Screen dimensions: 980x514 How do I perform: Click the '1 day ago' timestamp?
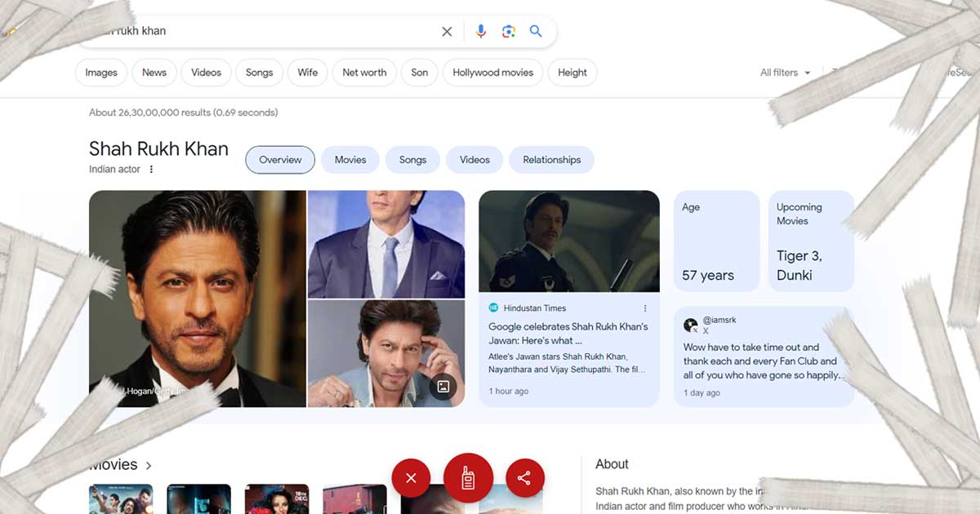702,393
